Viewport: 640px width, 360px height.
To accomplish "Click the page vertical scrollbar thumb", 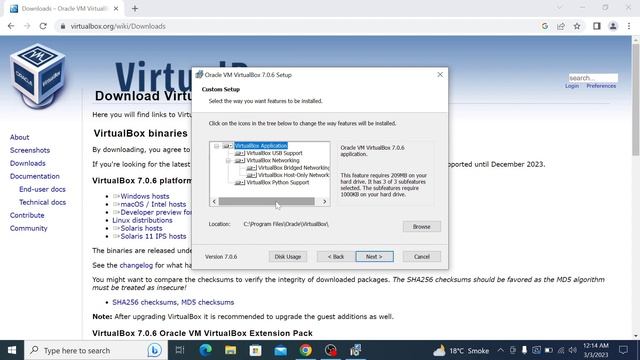I will click(x=636, y=100).
